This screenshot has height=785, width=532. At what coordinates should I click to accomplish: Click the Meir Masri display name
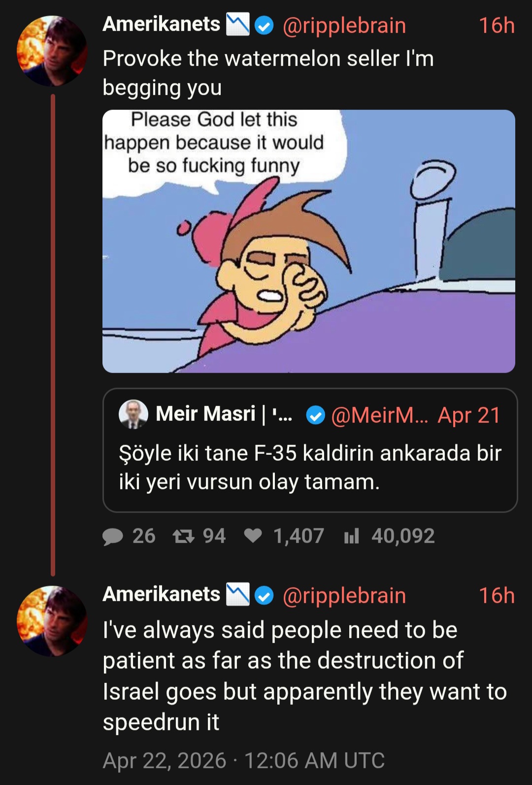[205, 414]
